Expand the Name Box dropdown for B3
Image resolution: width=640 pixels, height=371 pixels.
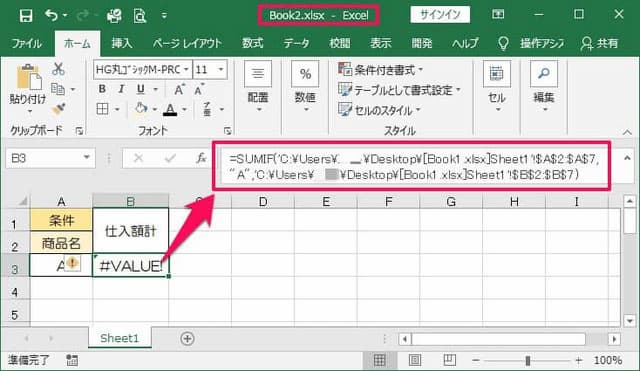tap(87, 158)
